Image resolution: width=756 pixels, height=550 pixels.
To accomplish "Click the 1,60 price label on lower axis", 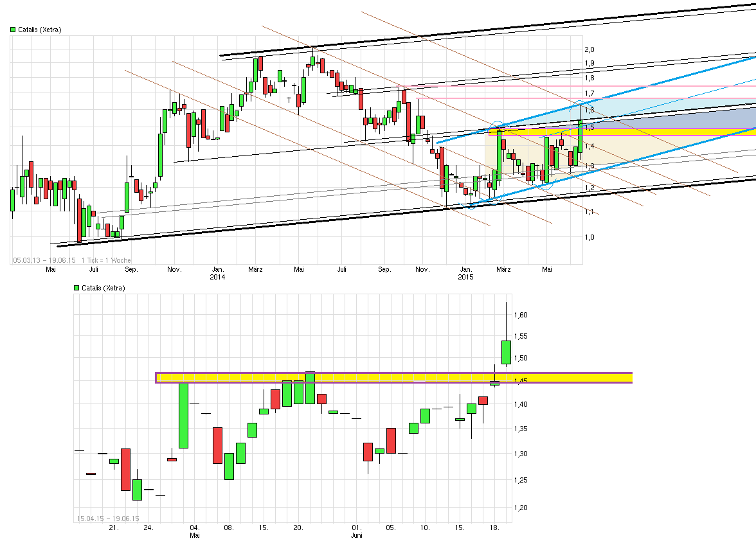I will coord(521,315).
